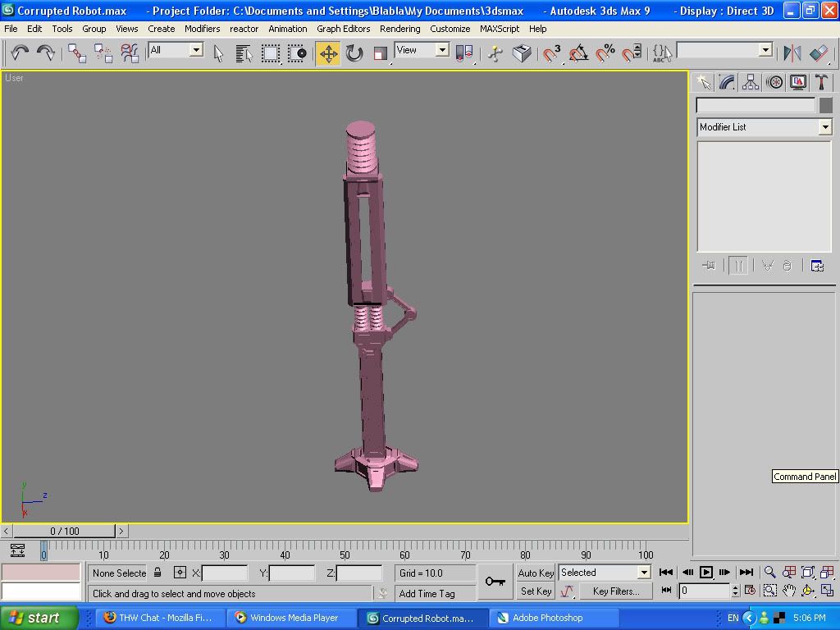Toggle Show End Result in modifier stack

[x=737, y=266]
